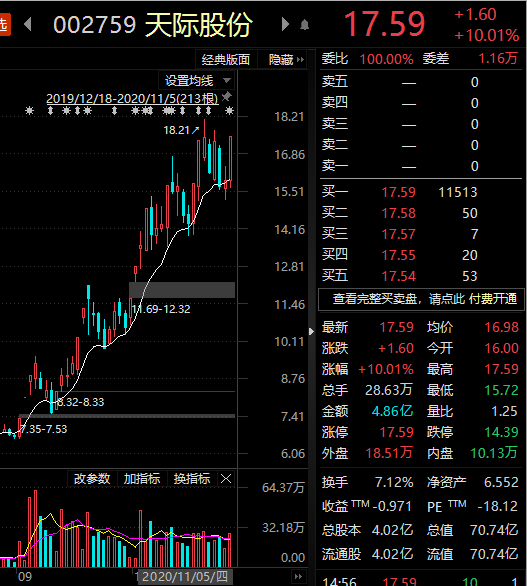Click 改参数 to change parameters
Image resolution: width=527 pixels, height=586 pixels.
92,479
